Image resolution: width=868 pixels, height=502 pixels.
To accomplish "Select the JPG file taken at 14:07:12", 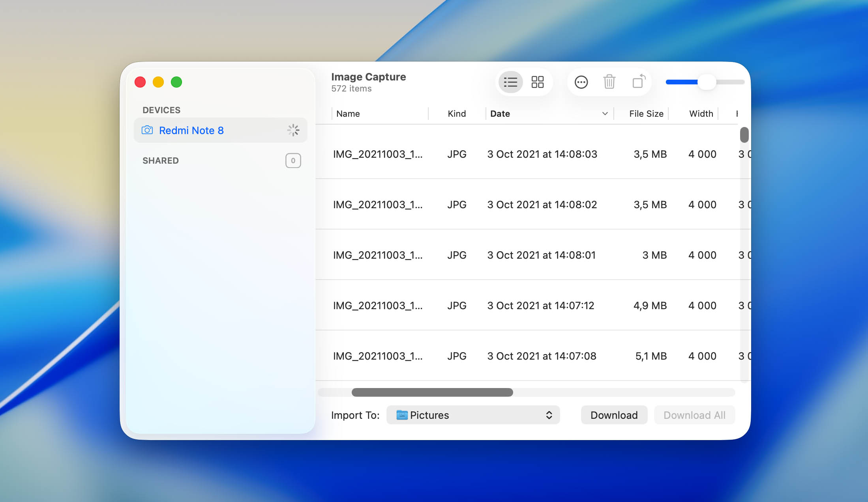I will (541, 305).
